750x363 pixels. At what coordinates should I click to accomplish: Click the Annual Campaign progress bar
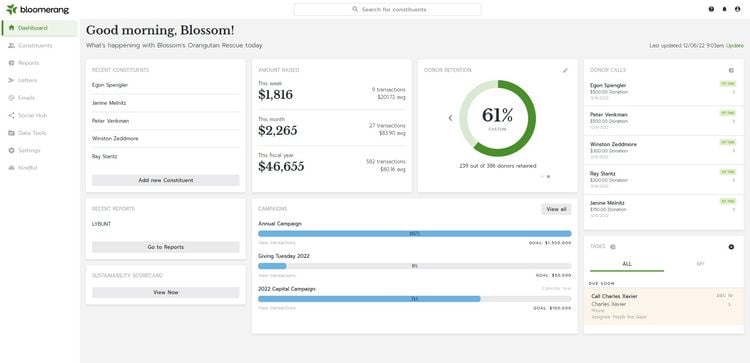tap(415, 234)
